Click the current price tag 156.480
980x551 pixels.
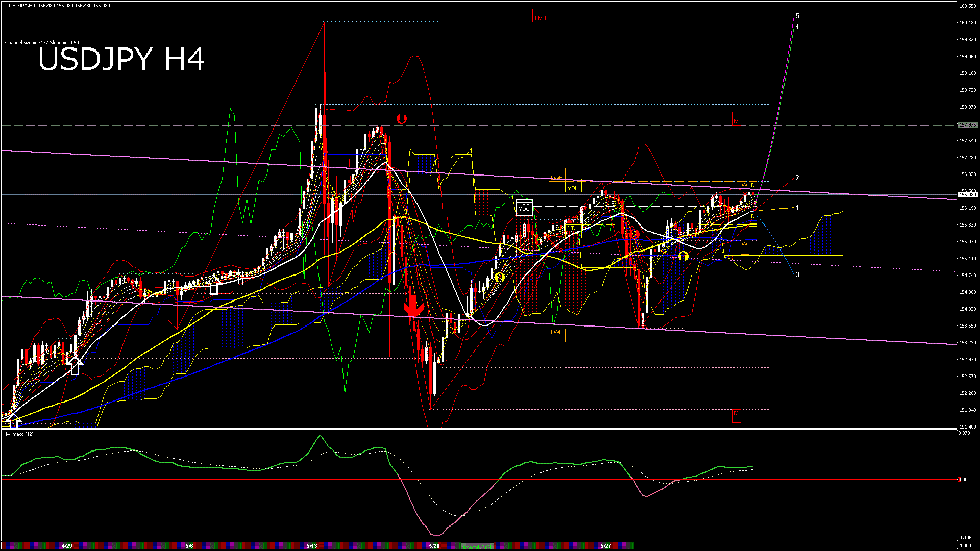point(967,195)
